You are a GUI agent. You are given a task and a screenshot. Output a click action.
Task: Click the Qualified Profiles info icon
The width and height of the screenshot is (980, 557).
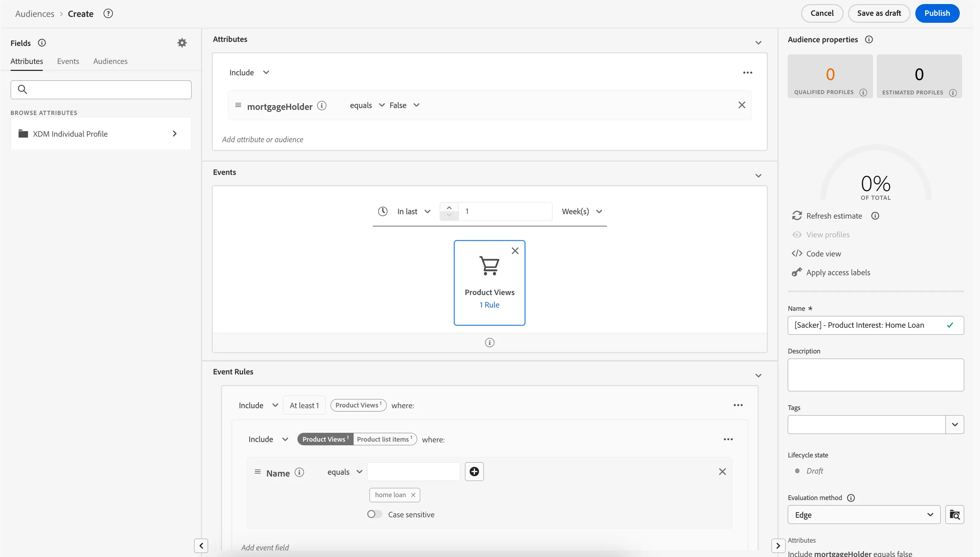point(863,93)
